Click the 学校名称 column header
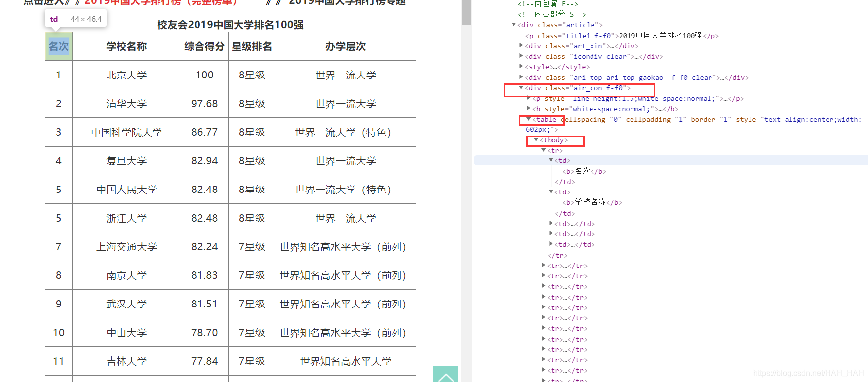Image resolution: width=868 pixels, height=382 pixels. click(x=126, y=46)
